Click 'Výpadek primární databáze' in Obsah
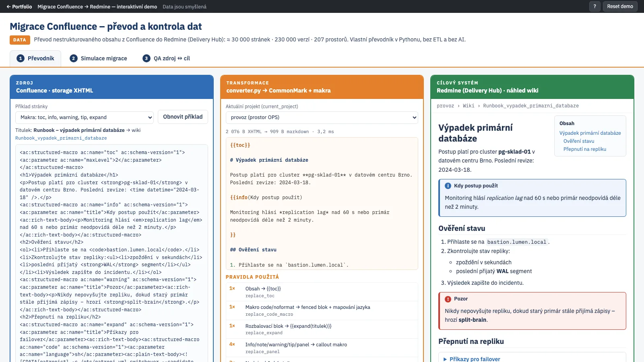Screen dimensions: 644x362 pos(590,133)
